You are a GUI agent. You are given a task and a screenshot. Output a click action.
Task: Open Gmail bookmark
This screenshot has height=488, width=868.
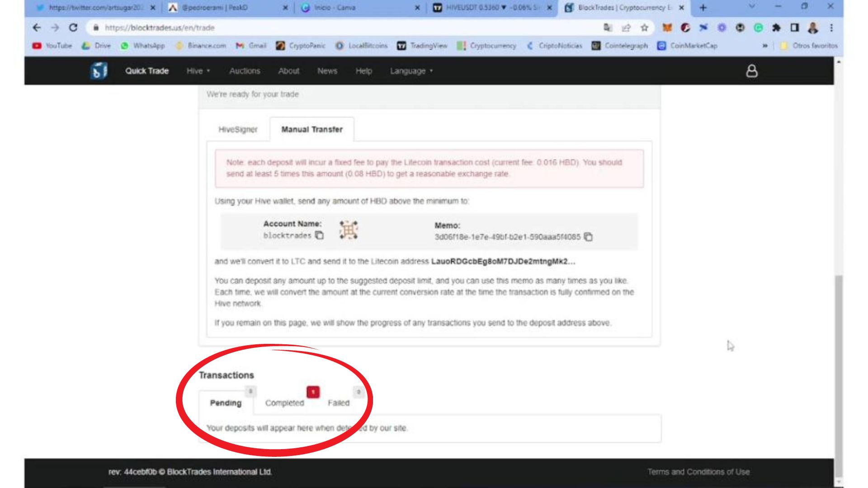[251, 46]
